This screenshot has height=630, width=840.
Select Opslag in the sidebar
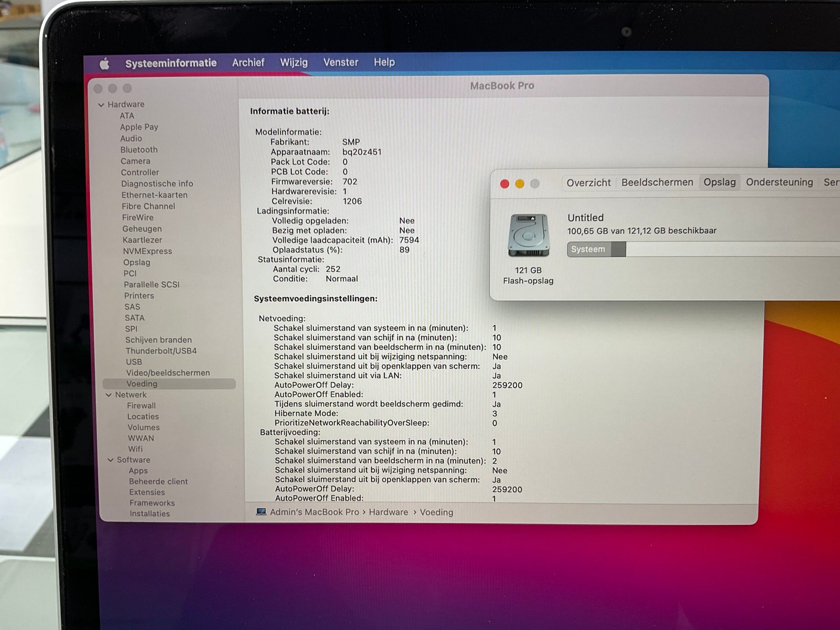click(137, 262)
